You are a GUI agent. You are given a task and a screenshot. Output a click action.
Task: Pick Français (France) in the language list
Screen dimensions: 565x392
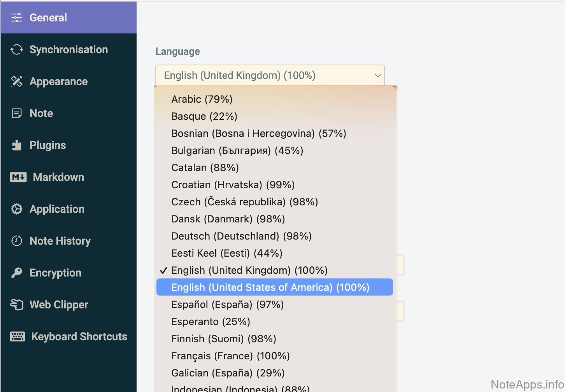[230, 356]
